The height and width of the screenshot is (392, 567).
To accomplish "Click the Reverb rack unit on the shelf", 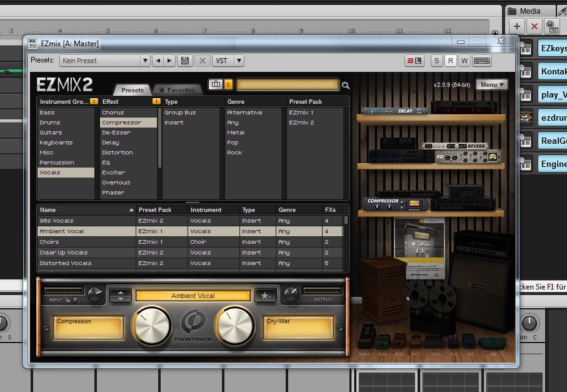I will (455, 146).
